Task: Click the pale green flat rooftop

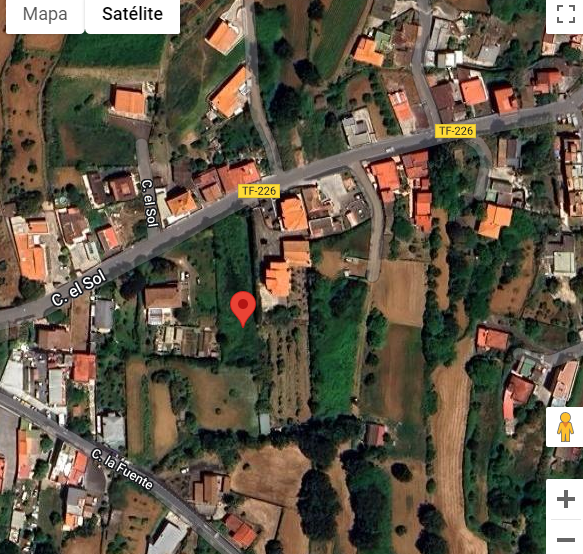Action: (564, 262)
